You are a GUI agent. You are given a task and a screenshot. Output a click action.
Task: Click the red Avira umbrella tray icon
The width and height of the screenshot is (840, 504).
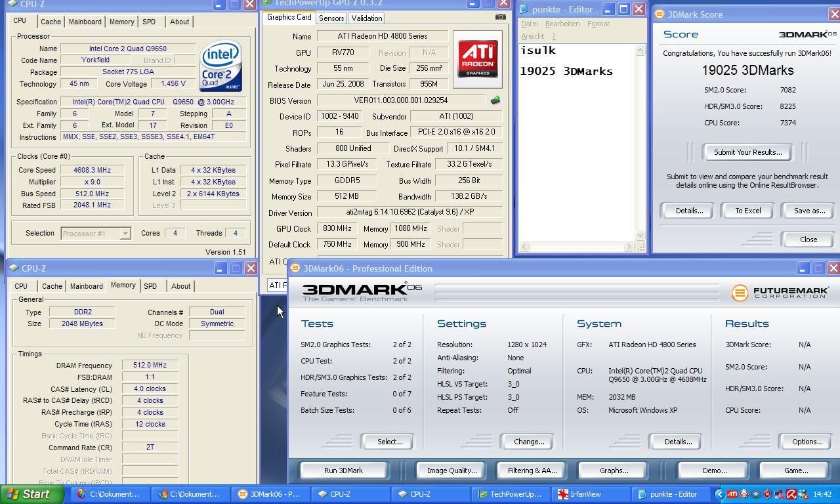tap(791, 494)
